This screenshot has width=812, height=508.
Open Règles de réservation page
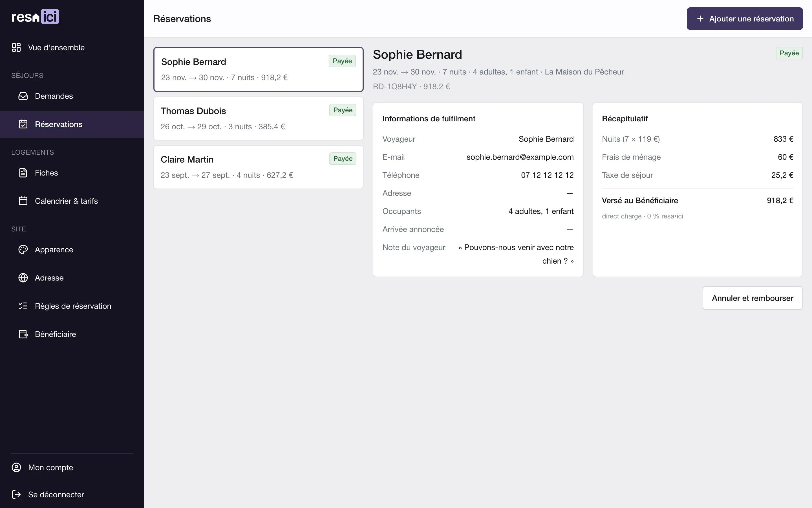click(x=72, y=306)
